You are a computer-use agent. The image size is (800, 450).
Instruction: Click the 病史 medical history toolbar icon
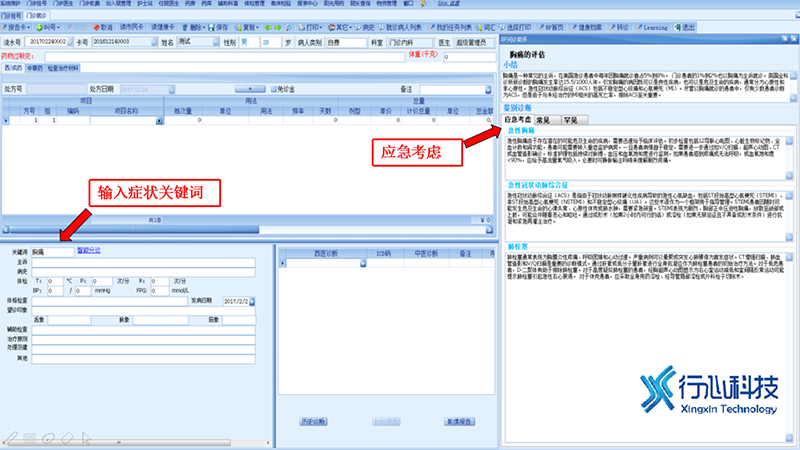tap(365, 28)
